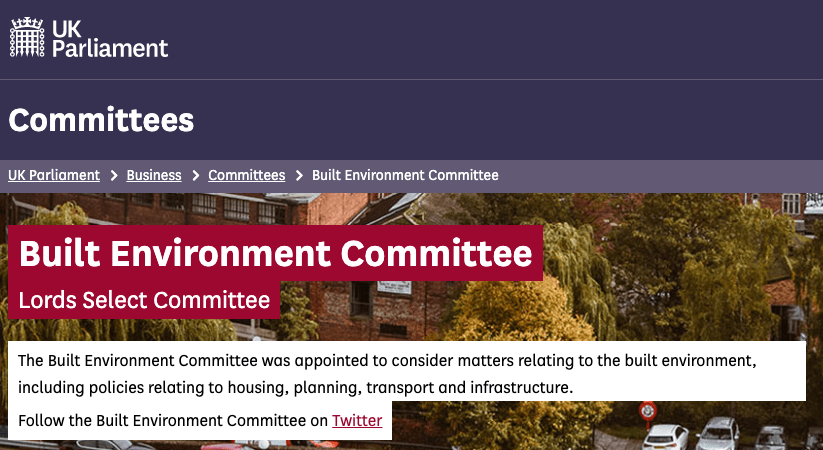Click the Follow the Built Environment Committee text

click(172, 421)
